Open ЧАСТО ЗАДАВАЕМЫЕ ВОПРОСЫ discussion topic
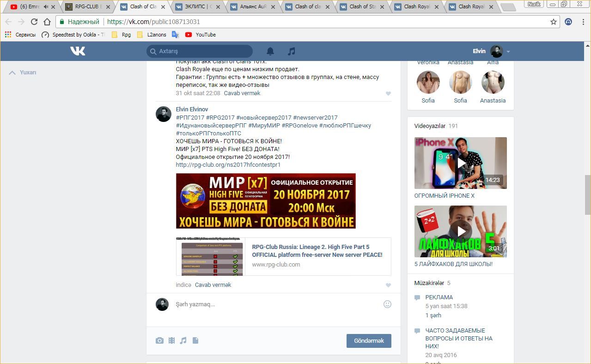 [459, 339]
